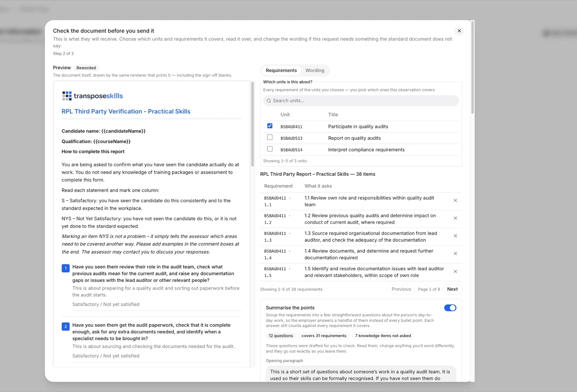Image resolution: width=577 pixels, height=392 pixels.
Task: Click the Reworded badge
Action: point(86,68)
